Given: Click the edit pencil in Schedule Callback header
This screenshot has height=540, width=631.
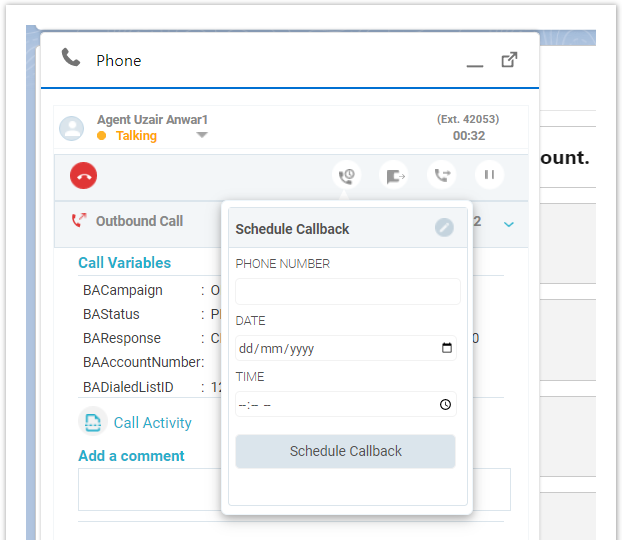Looking at the screenshot, I should point(444,228).
